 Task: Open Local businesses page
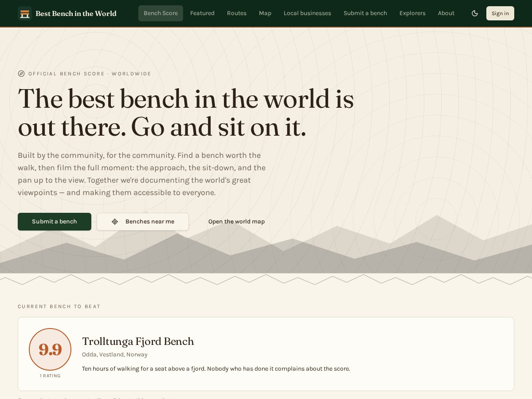click(x=307, y=13)
